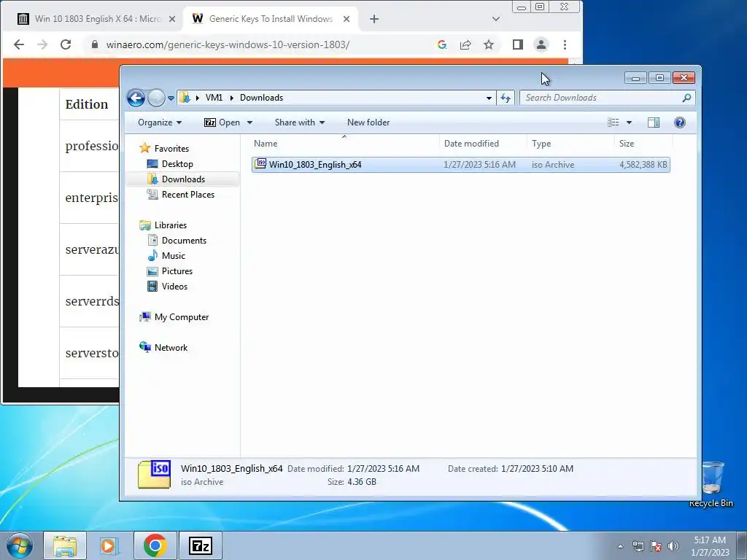The image size is (747, 560).
Task: Open 7-Zip from taskbar
Action: click(x=201, y=545)
